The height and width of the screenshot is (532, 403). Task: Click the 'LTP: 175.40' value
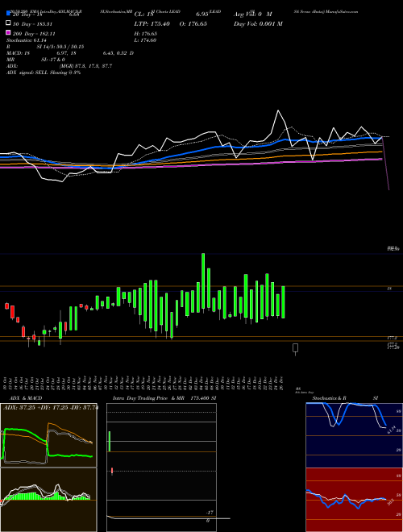click(152, 24)
